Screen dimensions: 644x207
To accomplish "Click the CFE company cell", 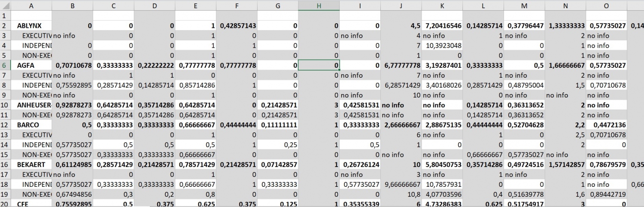I will coord(32,204).
